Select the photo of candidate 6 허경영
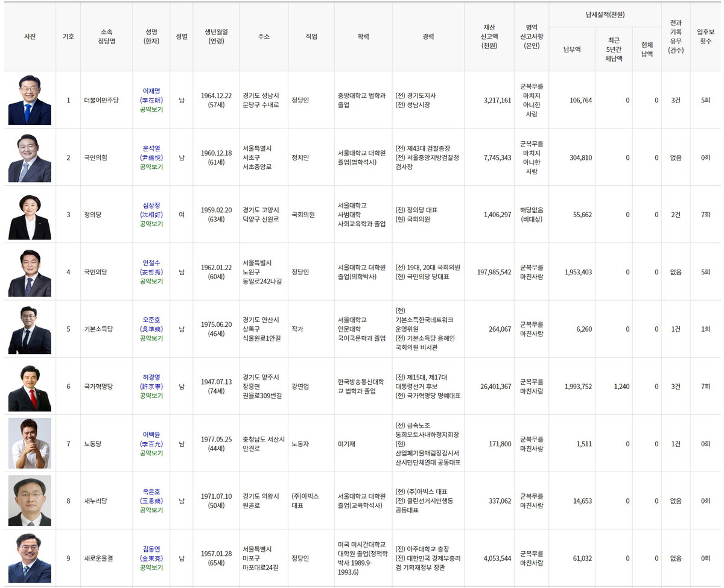This screenshot has height=588, width=724. 30,386
